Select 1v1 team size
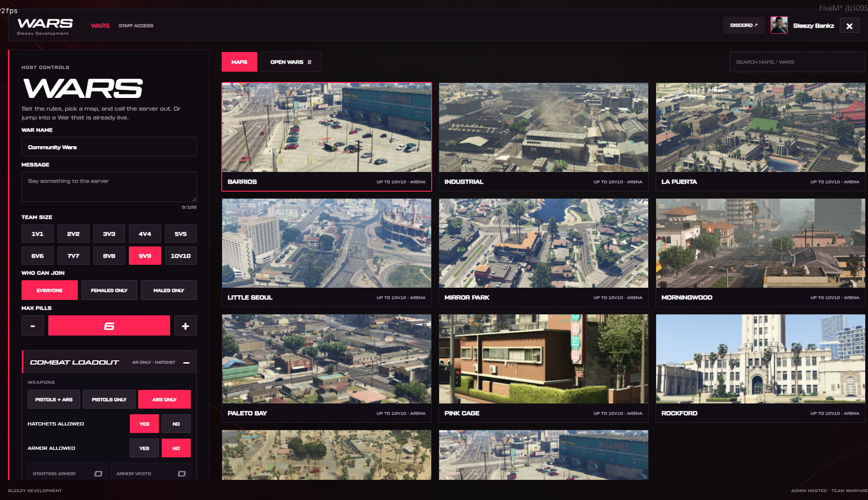 (37, 234)
